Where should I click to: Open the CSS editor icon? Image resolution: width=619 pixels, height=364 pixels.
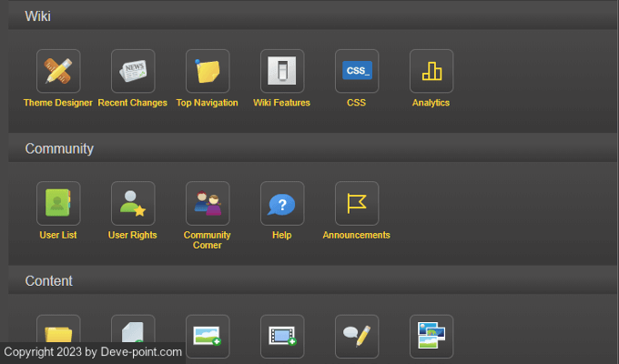(357, 71)
